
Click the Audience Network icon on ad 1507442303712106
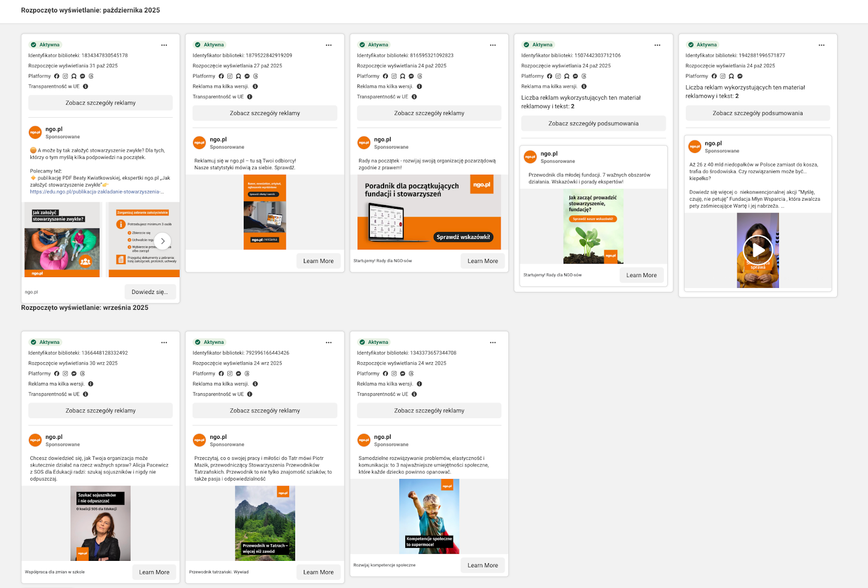click(567, 76)
